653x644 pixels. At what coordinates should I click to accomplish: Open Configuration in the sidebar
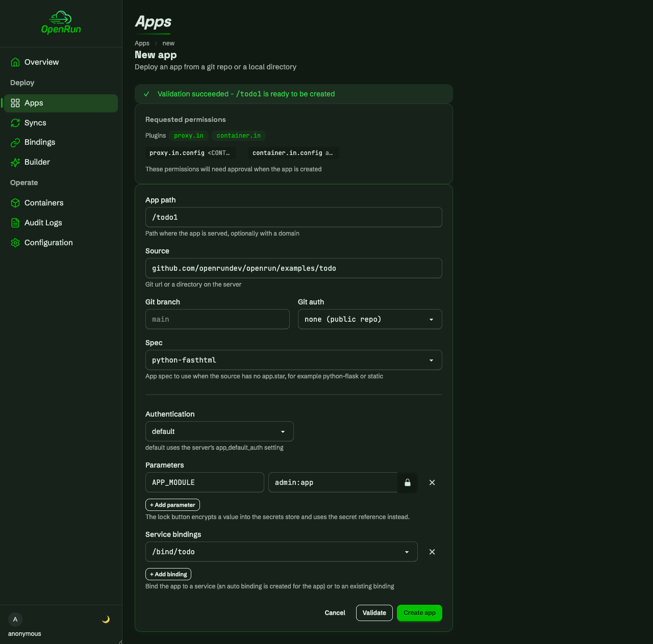(x=61, y=243)
